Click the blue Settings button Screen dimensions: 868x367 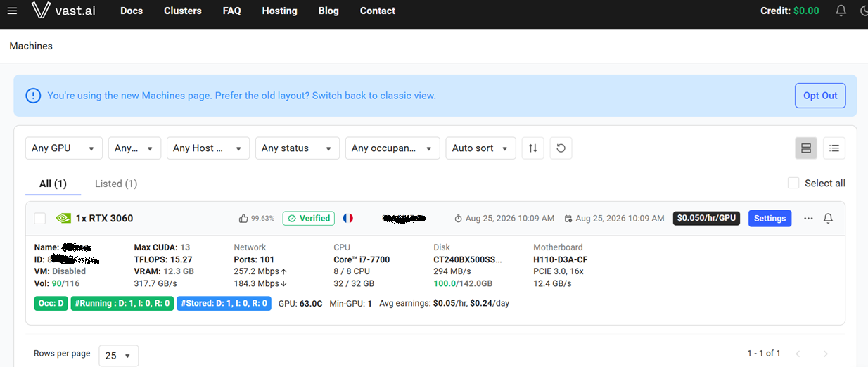(770, 219)
